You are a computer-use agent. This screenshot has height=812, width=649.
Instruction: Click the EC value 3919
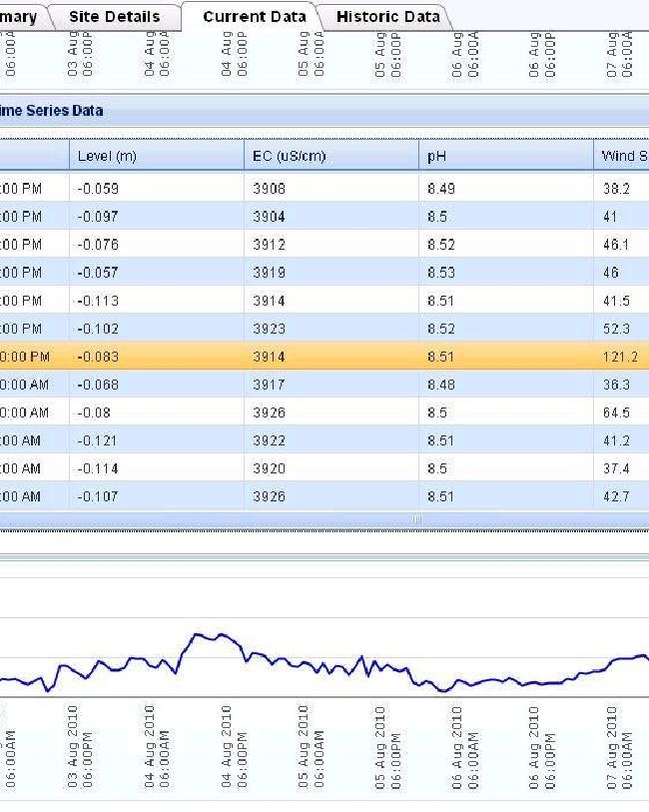(270, 273)
